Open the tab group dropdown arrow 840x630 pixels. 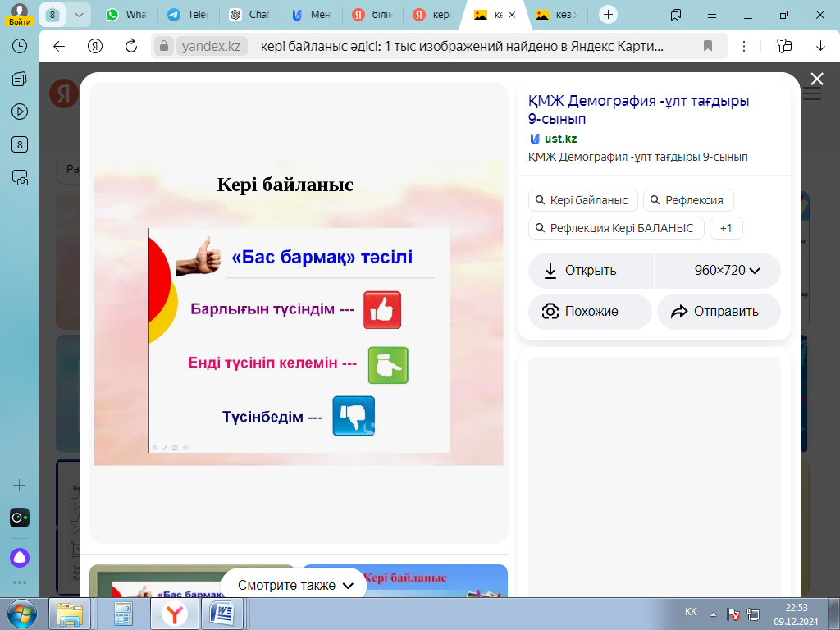pos(78,15)
